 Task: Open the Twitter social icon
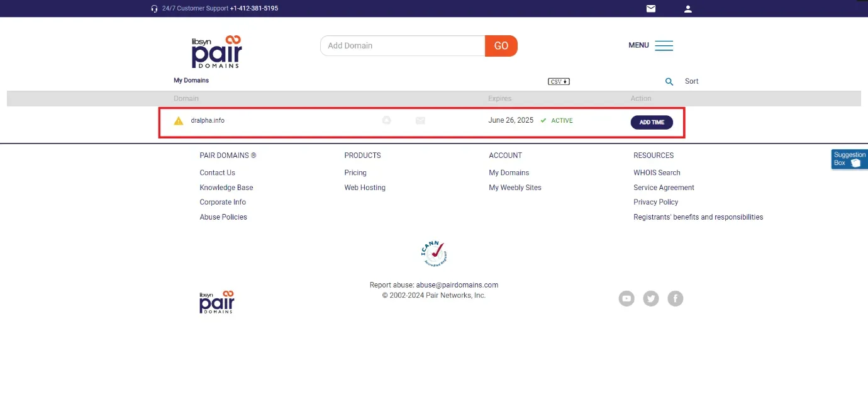click(x=651, y=298)
